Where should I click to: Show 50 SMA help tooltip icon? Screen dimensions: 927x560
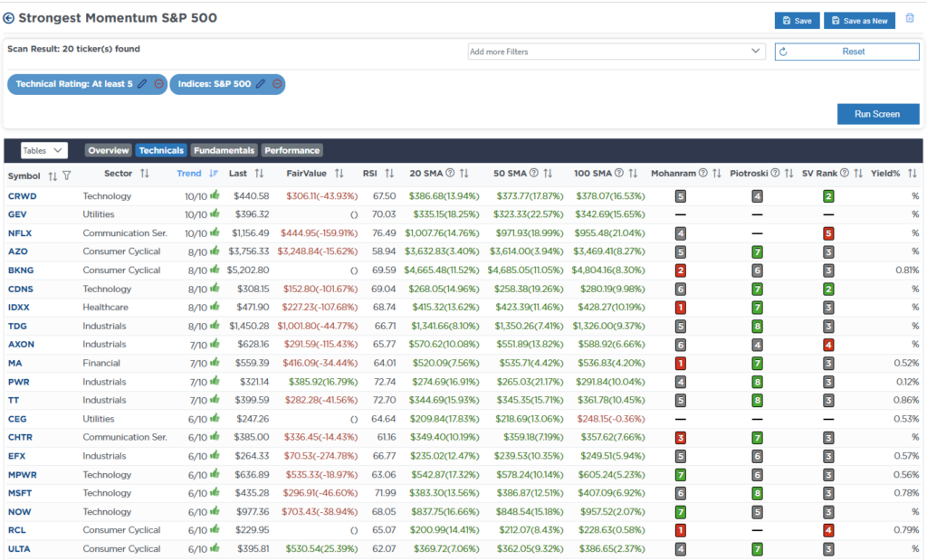coord(534,173)
